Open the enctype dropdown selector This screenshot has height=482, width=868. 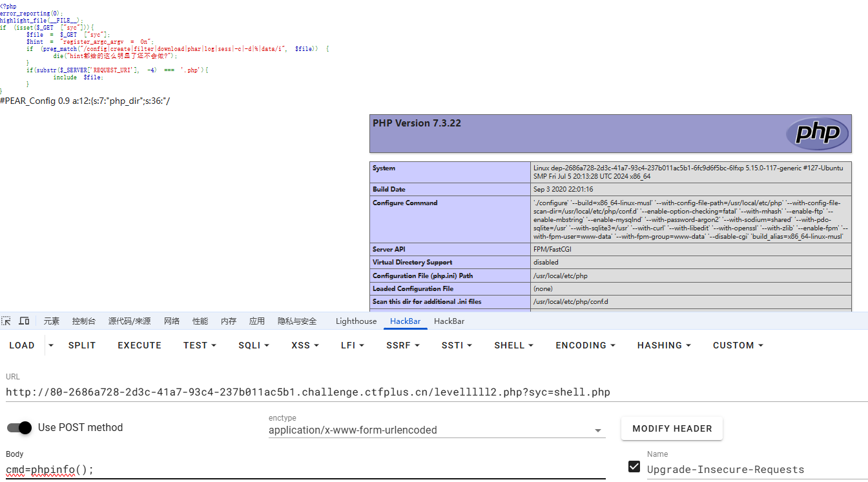[x=437, y=430]
